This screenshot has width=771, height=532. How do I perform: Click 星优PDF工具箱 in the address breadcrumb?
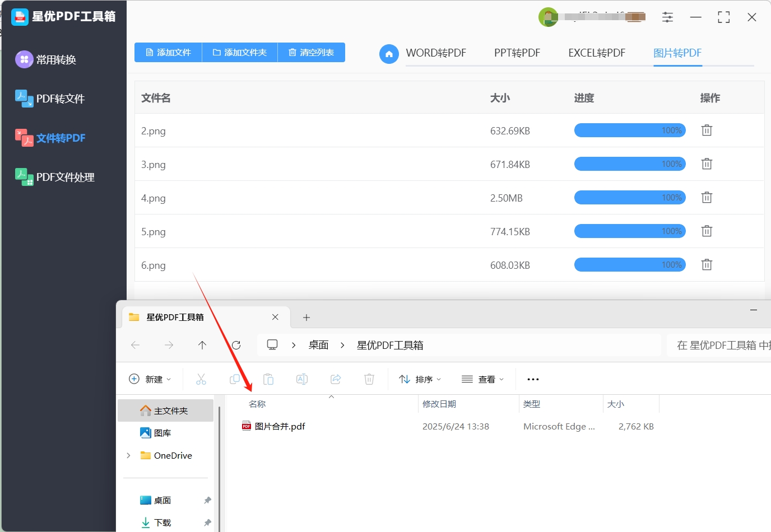click(x=390, y=345)
